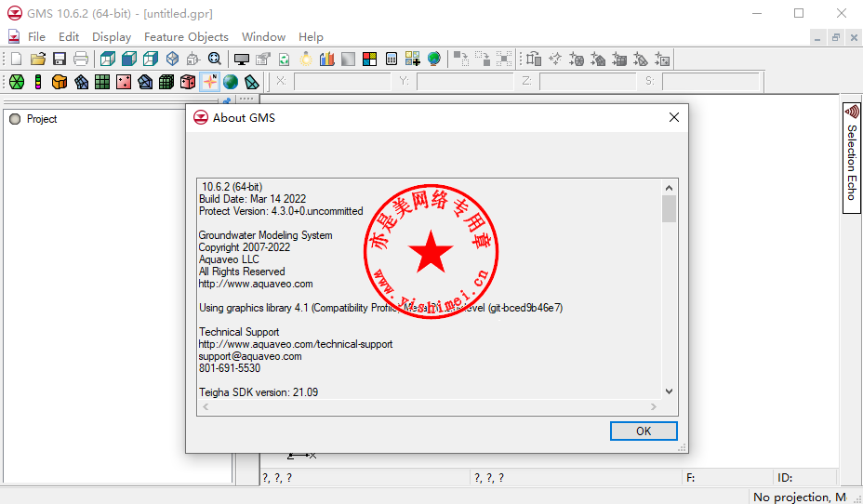
Task: Select the Project tree item
Action: coord(42,119)
